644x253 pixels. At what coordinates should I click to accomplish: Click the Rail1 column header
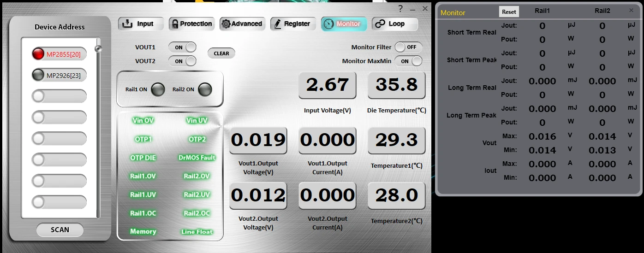pyautogui.click(x=543, y=11)
